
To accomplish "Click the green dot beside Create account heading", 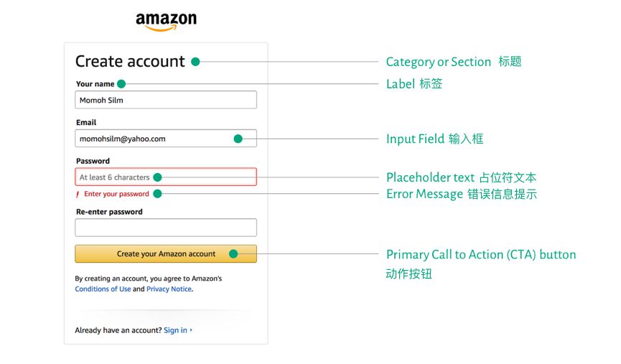I will 195,62.
